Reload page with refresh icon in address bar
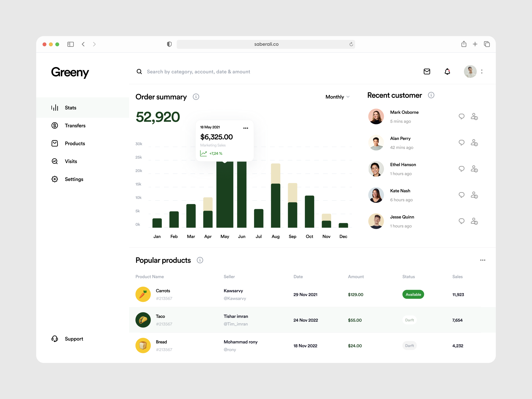Image resolution: width=532 pixels, height=399 pixels. point(351,44)
